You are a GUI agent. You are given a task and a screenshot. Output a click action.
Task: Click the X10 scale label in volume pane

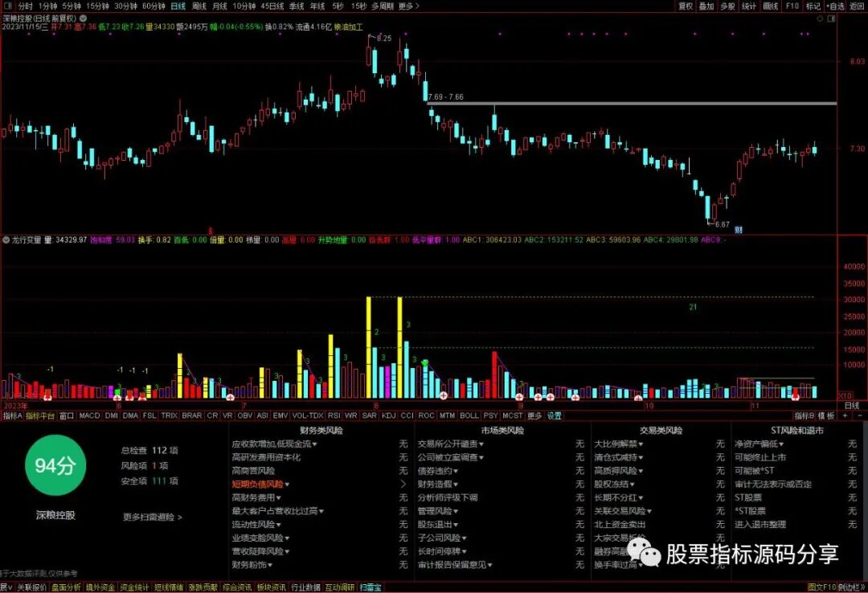845,396
